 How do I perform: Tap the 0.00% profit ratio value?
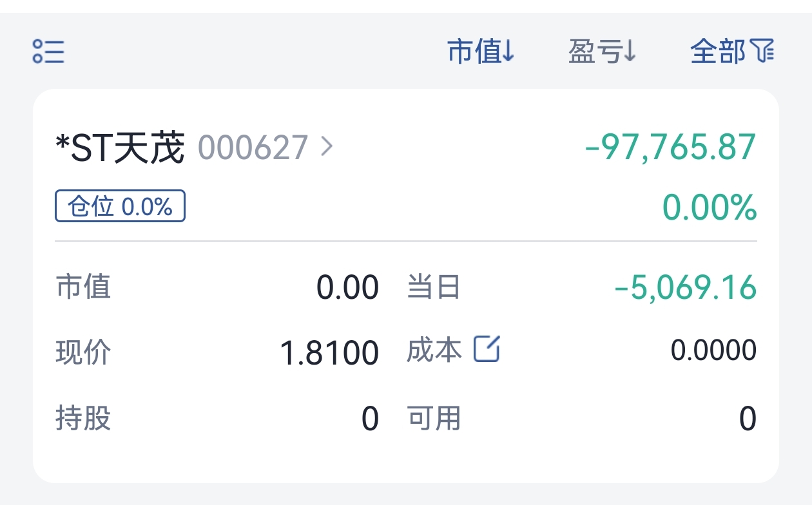tap(710, 208)
